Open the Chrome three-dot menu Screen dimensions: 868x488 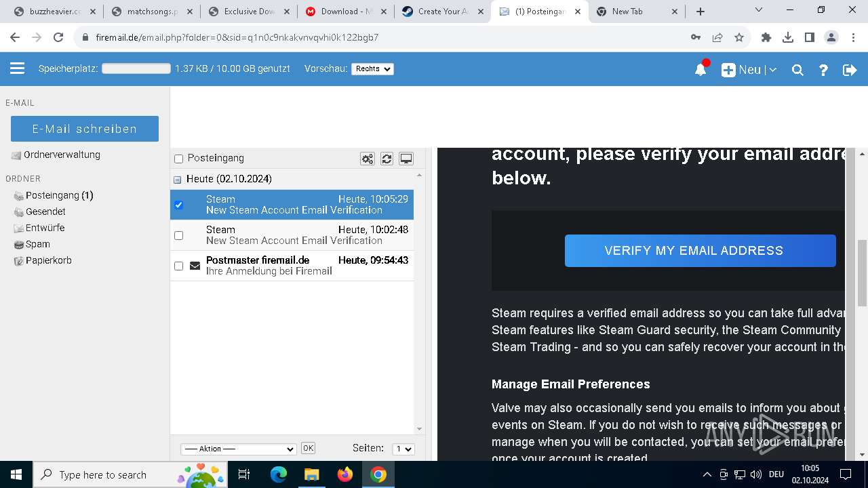853,37
